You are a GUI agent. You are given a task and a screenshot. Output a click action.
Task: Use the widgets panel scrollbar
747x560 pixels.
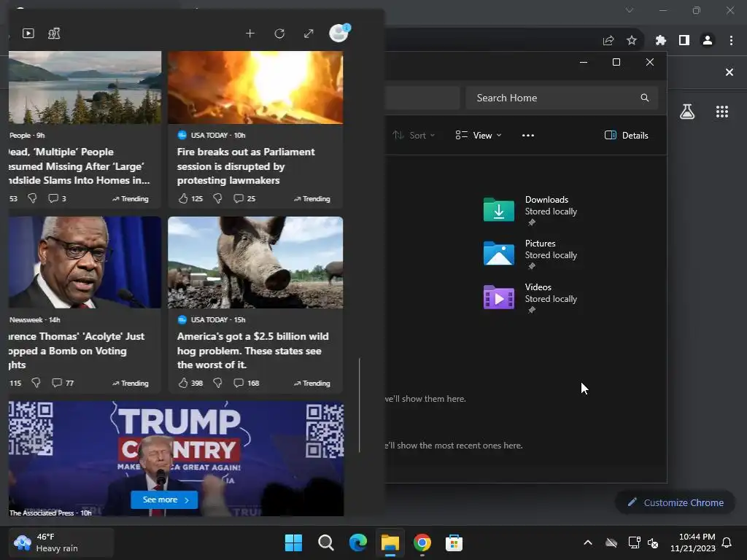pos(359,405)
